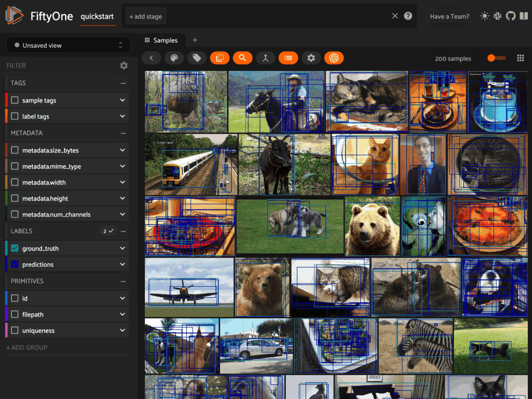This screenshot has height=399, width=532.
Task: Open the turkey sample thumbnail
Action: pyautogui.click(x=186, y=102)
